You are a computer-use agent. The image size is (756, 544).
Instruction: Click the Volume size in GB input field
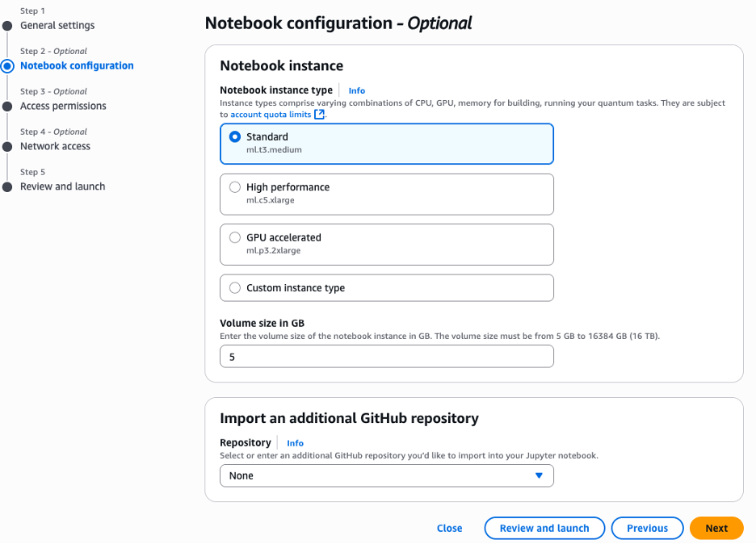pos(386,356)
